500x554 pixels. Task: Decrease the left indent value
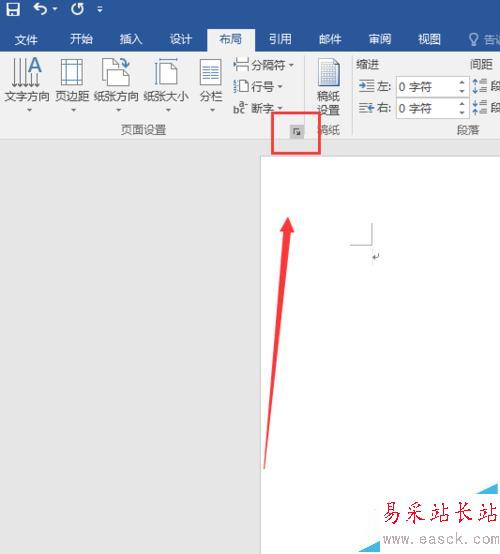point(462,92)
